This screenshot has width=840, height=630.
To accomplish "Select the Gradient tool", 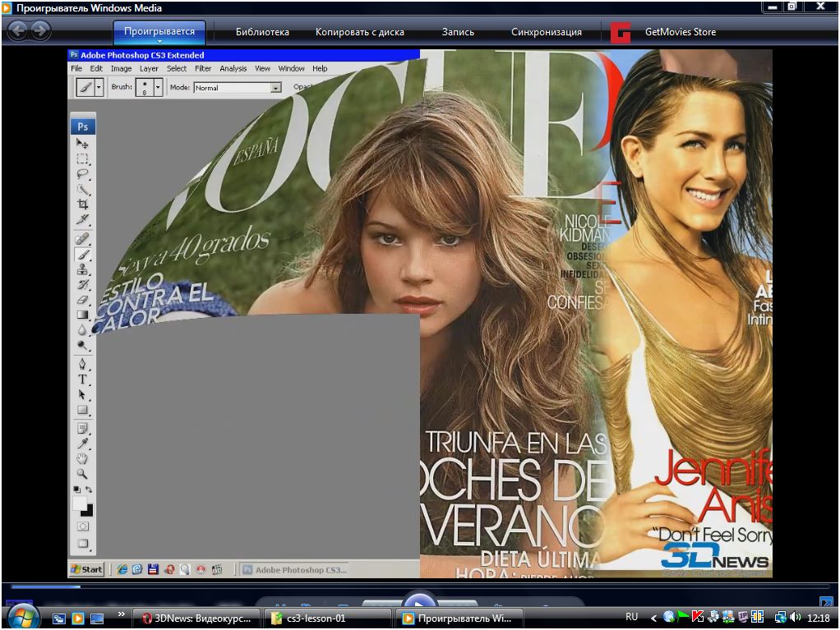I will pos(82,315).
